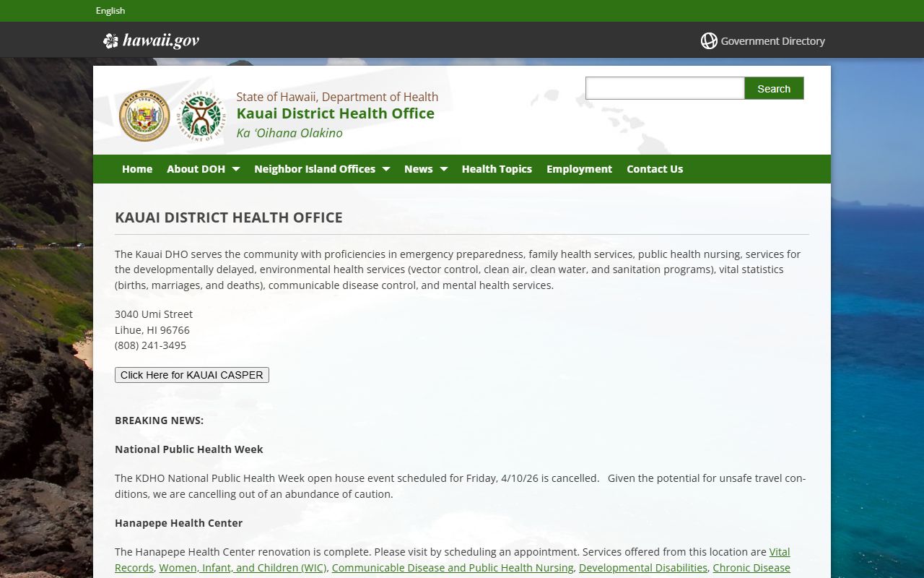
Task: Click the 'Lihue, HI 96766' line
Action: (x=152, y=330)
